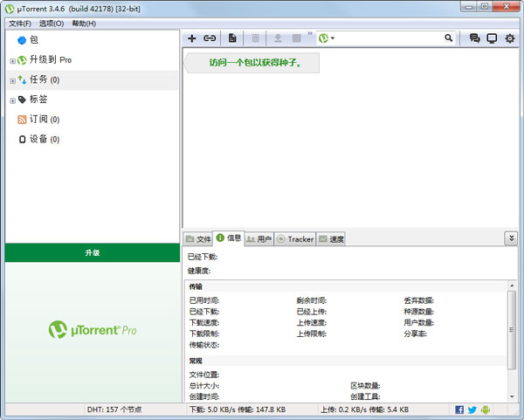Click the Android icon in status bar
The width and height of the screenshot is (524, 420).
(486, 410)
